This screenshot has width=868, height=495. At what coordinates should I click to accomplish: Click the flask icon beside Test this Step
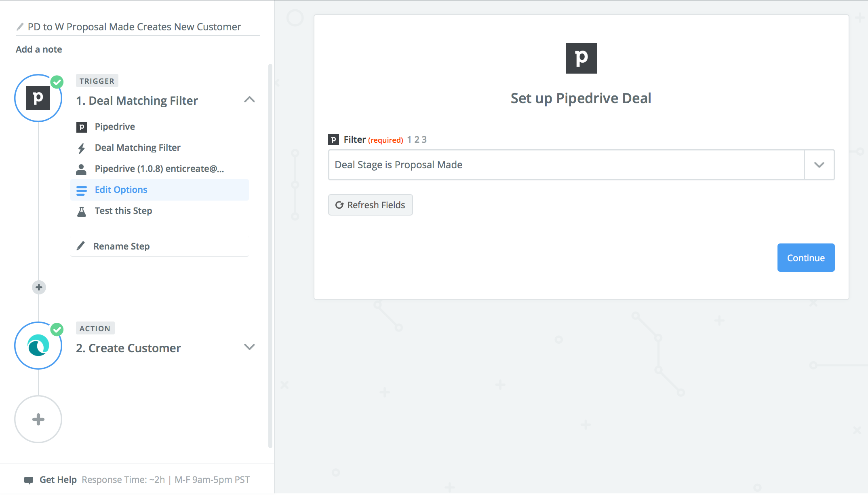82,211
